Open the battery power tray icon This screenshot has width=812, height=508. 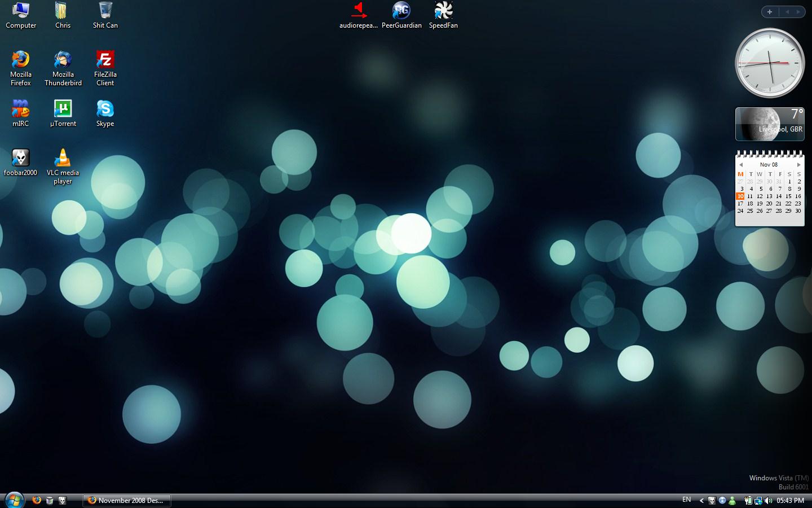coord(748,501)
